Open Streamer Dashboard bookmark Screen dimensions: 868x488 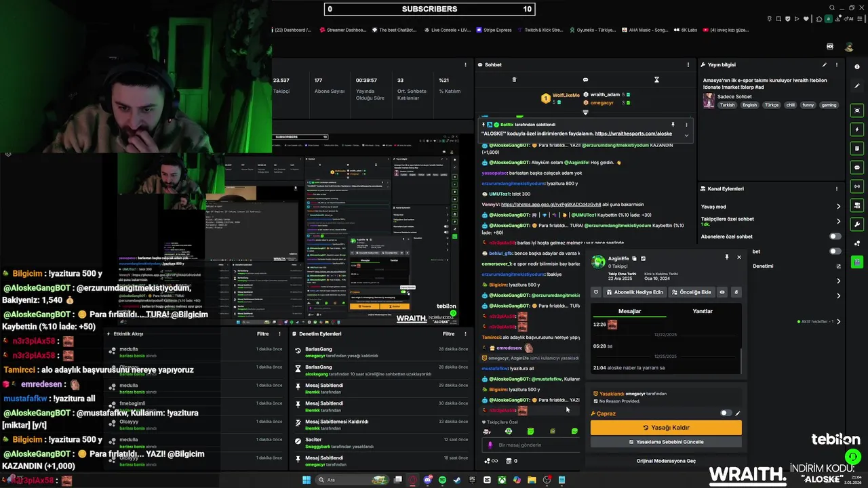(x=342, y=30)
